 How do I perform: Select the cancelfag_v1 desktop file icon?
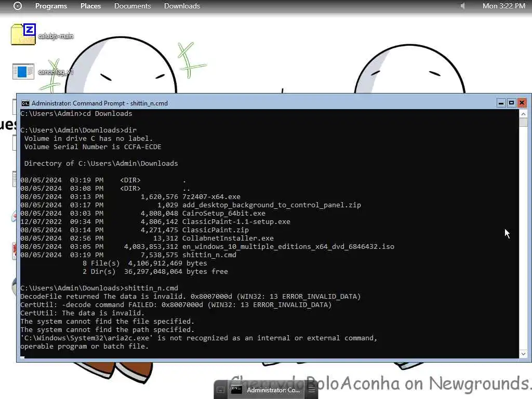pos(23,71)
